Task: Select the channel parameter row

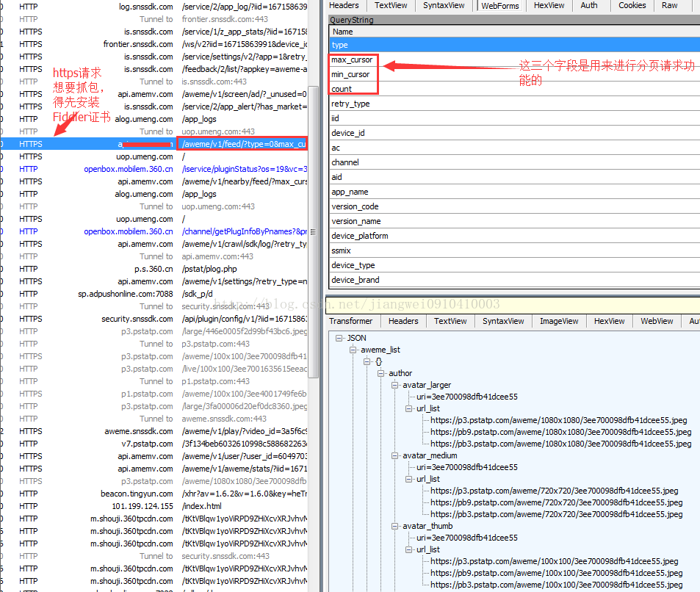Action: click(x=515, y=162)
